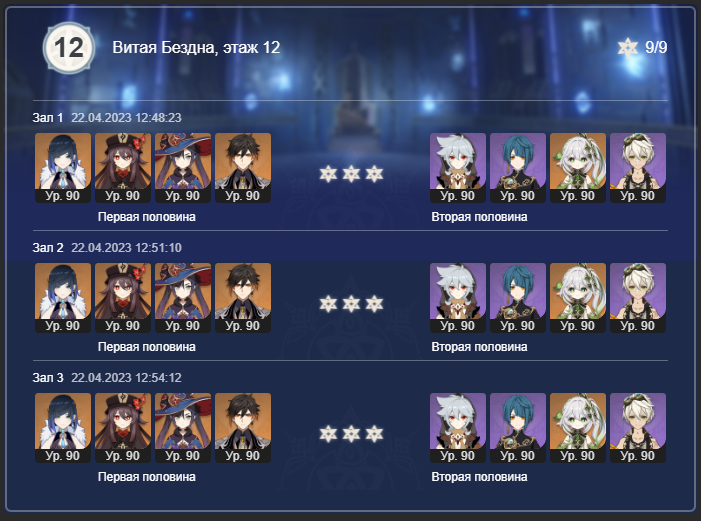This screenshot has width=701, height=521.
Task: Select Hu Tao portrait in Зал 1
Action: (x=123, y=168)
